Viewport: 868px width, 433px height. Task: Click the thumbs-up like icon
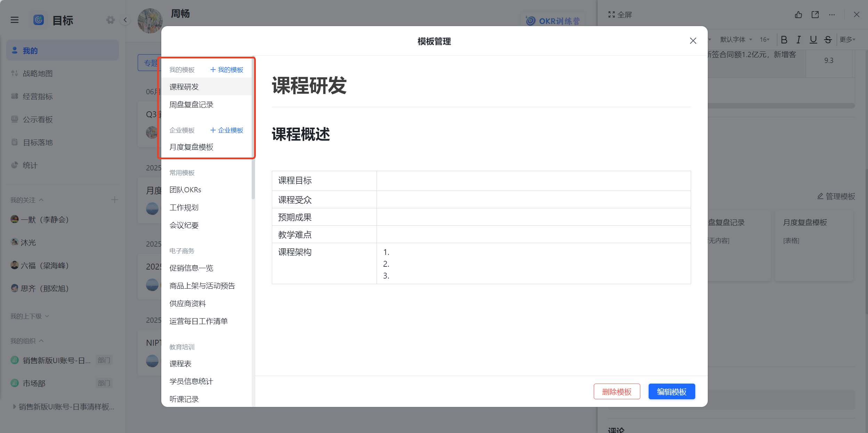point(798,15)
